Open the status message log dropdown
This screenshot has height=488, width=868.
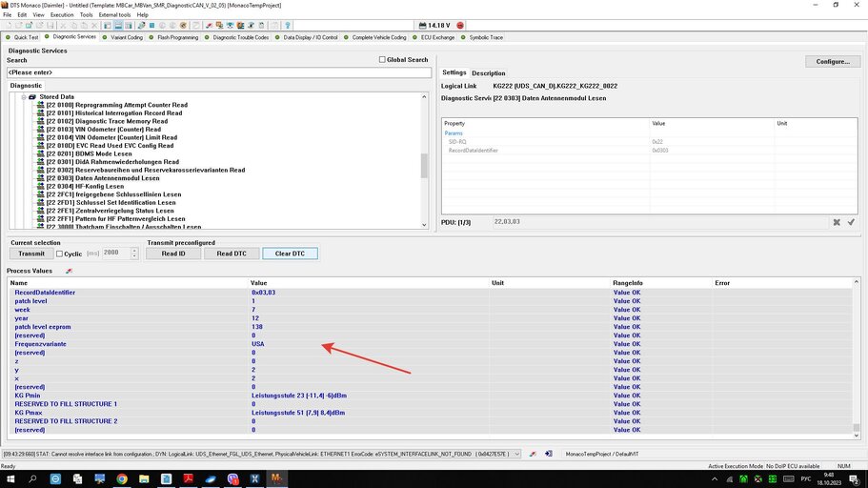tap(516, 454)
